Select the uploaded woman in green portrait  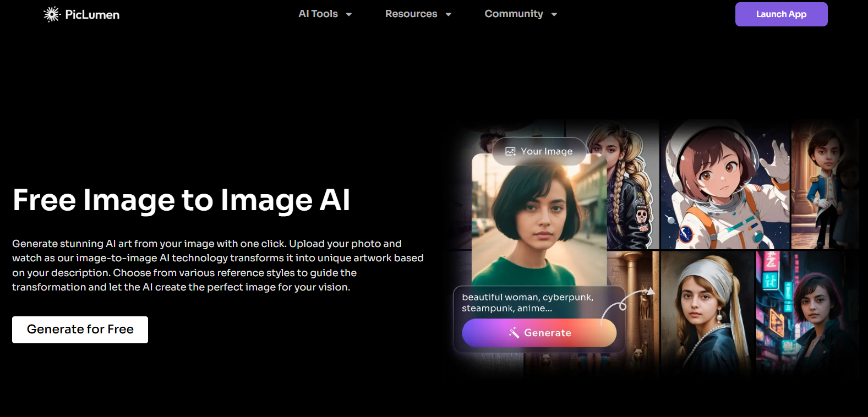pos(539,220)
